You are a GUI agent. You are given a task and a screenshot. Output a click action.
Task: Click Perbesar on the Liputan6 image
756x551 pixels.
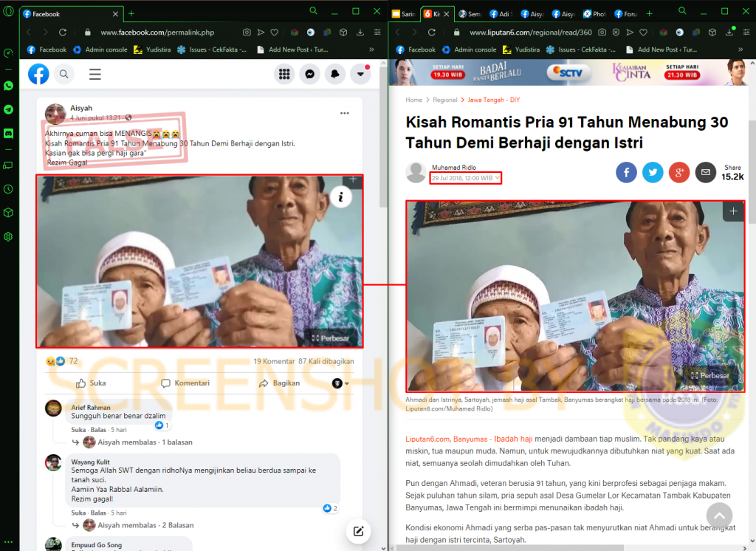click(x=710, y=375)
